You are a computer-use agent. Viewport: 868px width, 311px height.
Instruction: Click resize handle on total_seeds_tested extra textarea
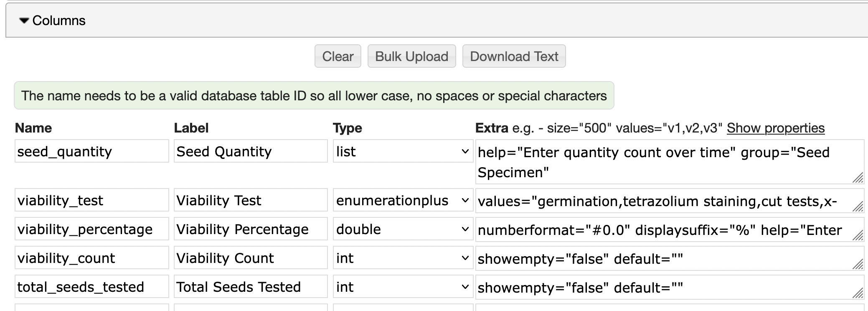click(x=858, y=293)
